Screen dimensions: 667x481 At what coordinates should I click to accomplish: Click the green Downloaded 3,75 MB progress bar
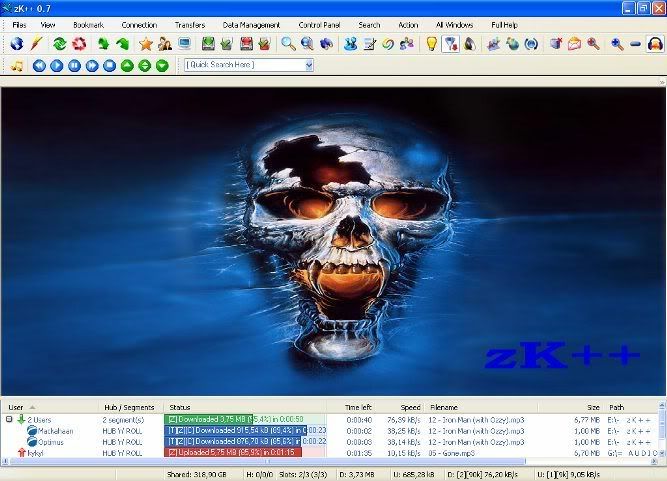pyautogui.click(x=245, y=419)
